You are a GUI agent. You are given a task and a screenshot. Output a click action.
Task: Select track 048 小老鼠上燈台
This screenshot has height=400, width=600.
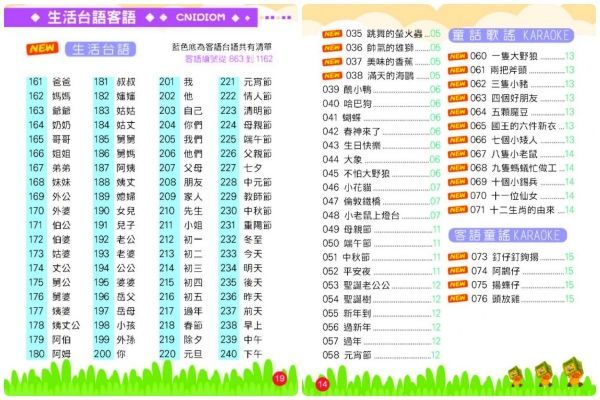(381, 216)
